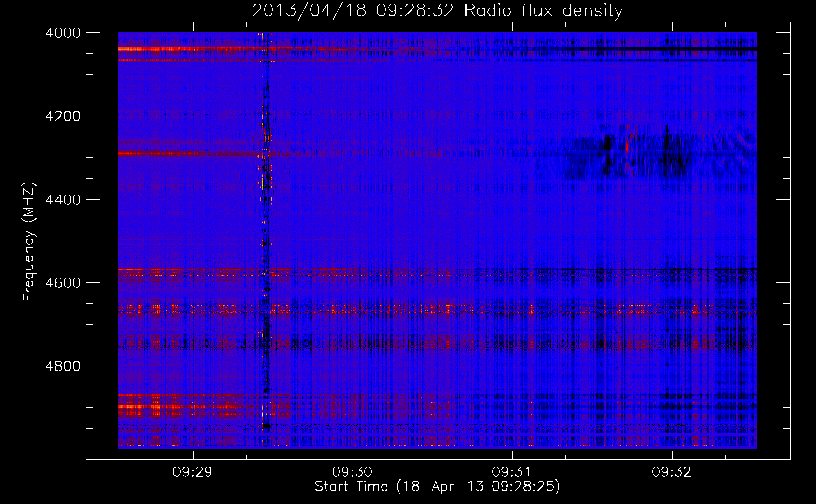Click the 09:32 time axis label
Viewport: 816px width, 504px height.
[672, 472]
